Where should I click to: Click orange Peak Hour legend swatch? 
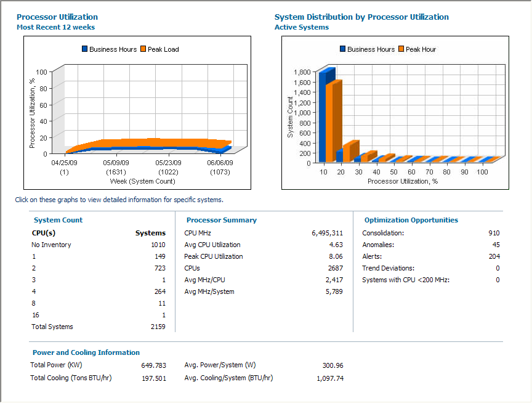point(401,49)
